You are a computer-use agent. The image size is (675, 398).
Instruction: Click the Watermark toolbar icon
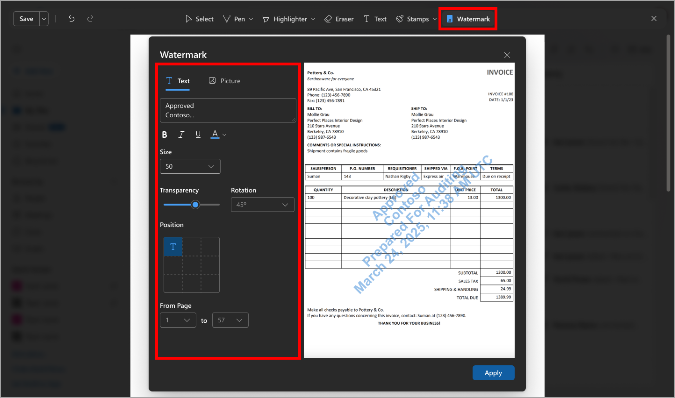click(x=450, y=19)
